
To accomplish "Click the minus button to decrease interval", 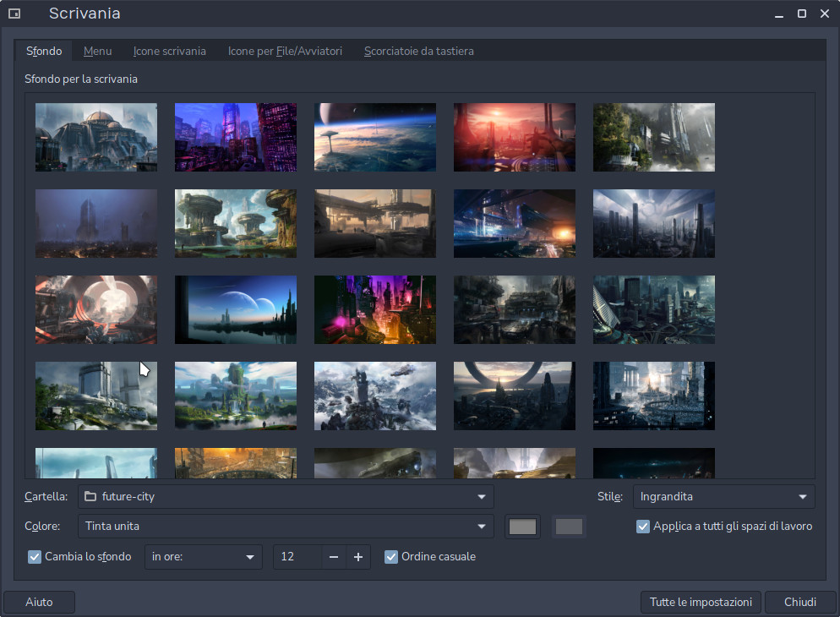I will 334,557.
